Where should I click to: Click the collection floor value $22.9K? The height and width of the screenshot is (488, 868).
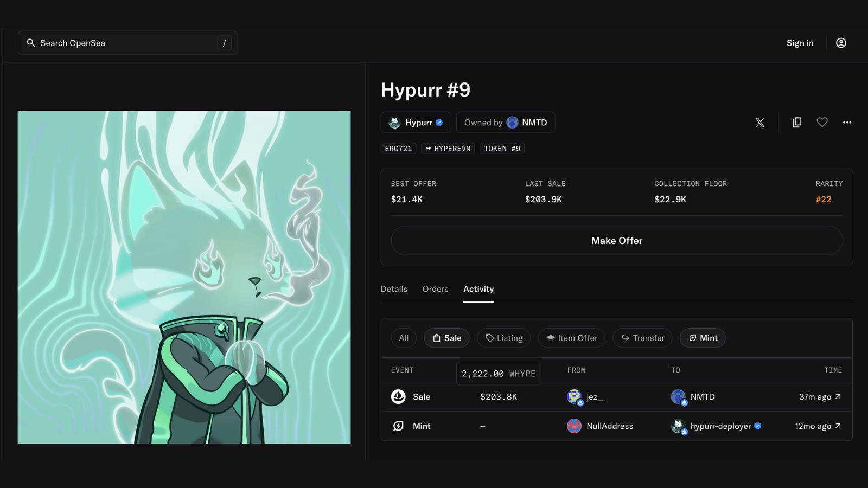670,200
